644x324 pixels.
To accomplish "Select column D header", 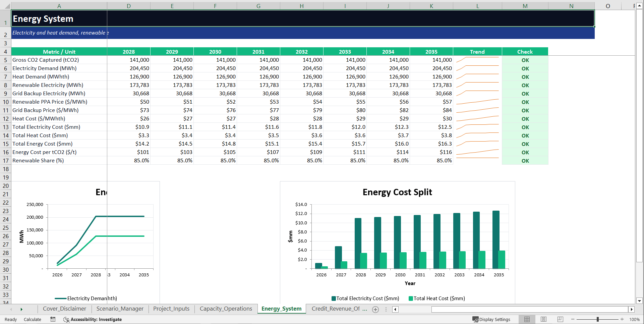I will [x=129, y=6].
